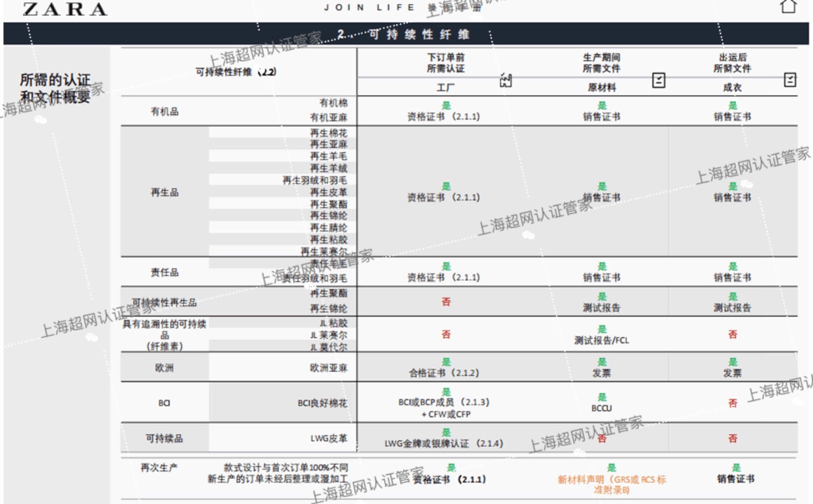Click the 再生羊毛 fiber entry
813x504 pixels.
[329, 156]
